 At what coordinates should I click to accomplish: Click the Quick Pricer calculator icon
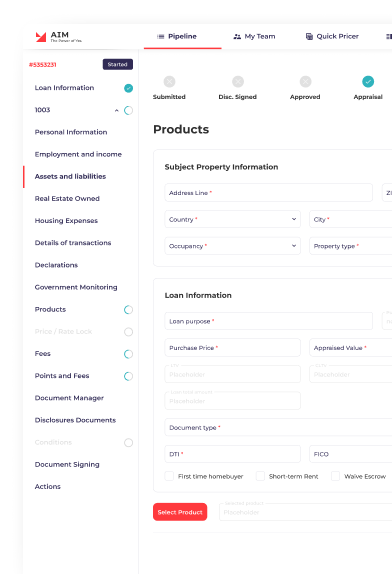coord(309,36)
